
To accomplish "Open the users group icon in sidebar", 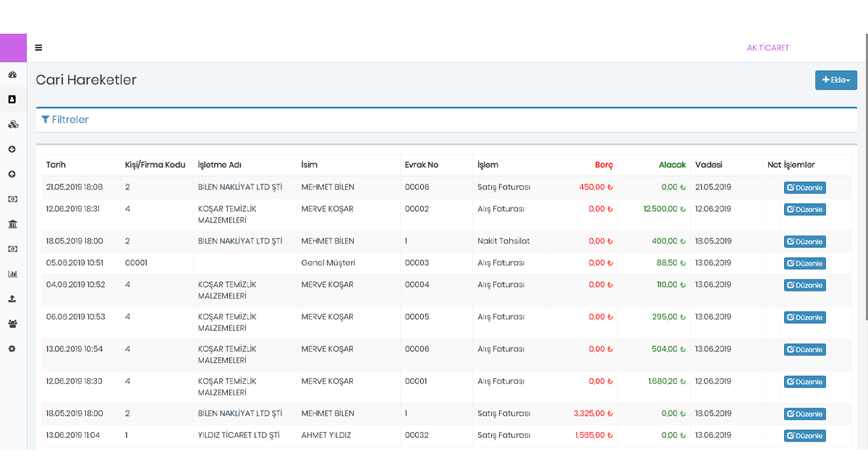I will [x=12, y=324].
